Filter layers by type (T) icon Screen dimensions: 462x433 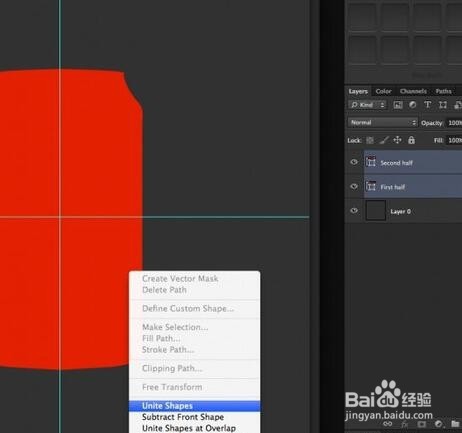click(427, 105)
